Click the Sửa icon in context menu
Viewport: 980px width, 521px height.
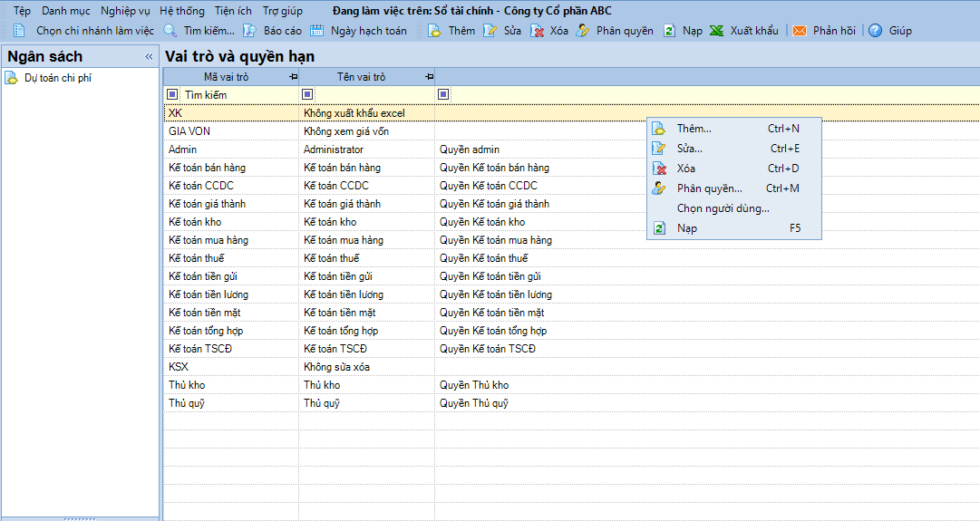(x=659, y=149)
